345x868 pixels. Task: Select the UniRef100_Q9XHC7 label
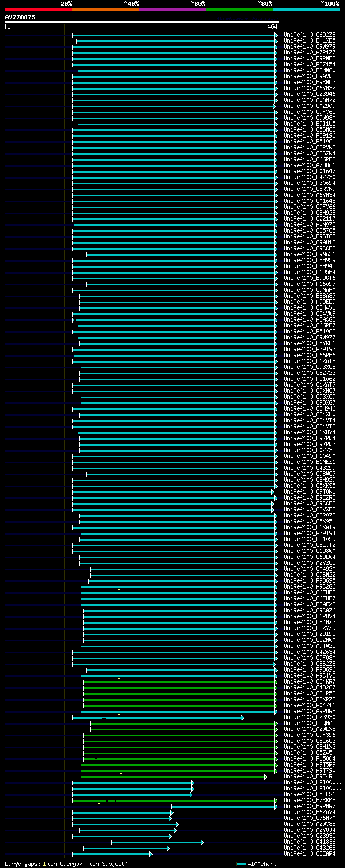pyautogui.click(x=309, y=391)
